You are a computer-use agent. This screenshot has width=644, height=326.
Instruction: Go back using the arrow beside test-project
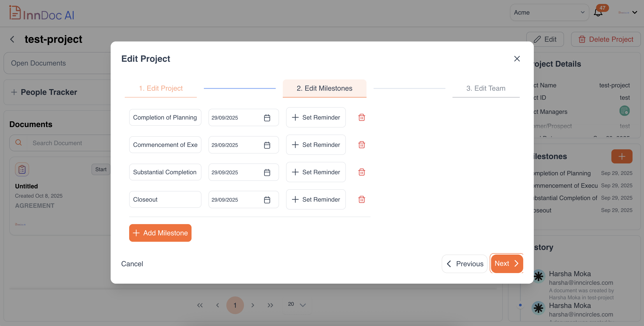click(x=12, y=39)
